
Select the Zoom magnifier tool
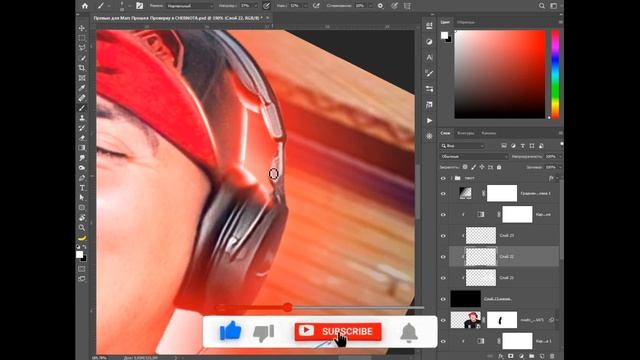click(82, 227)
